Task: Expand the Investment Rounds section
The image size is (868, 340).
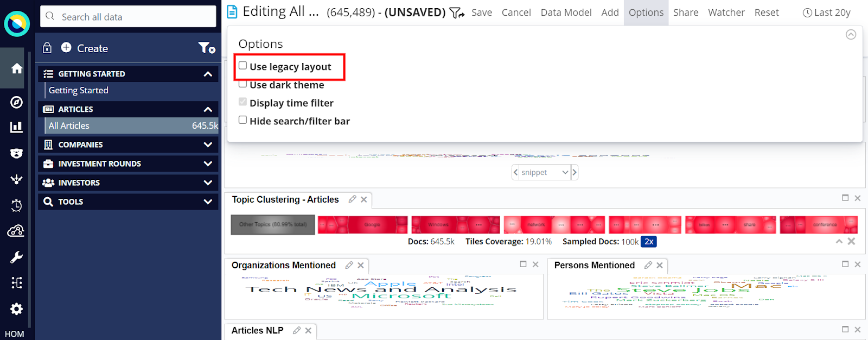Action: (x=208, y=163)
